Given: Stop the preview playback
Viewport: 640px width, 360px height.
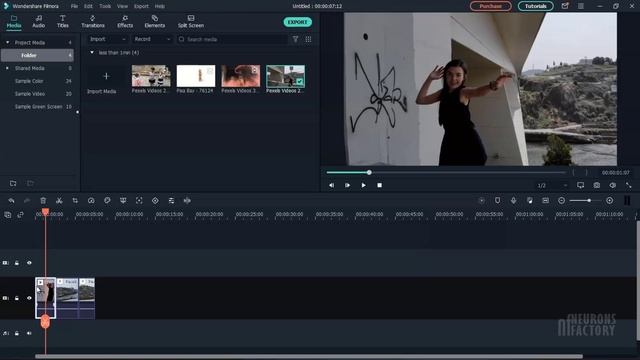Looking at the screenshot, I should point(380,185).
